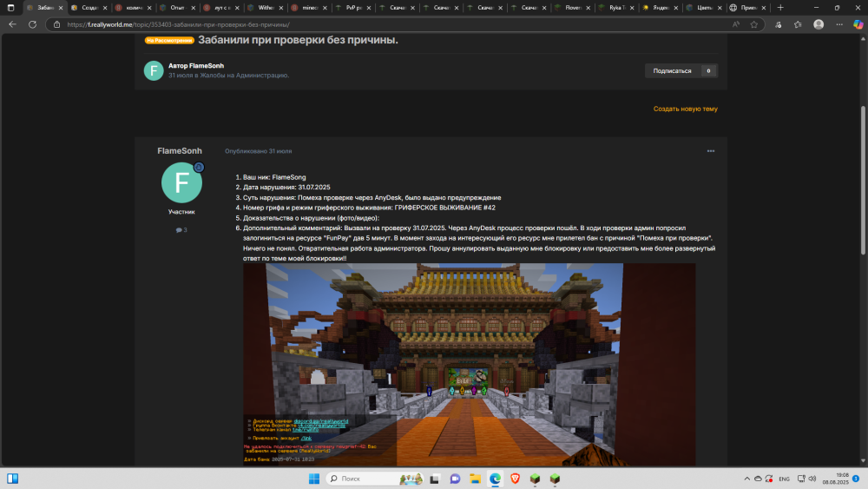This screenshot has height=489, width=868.
Task: Open FlameSonh large profile avatar
Action: pos(181,182)
